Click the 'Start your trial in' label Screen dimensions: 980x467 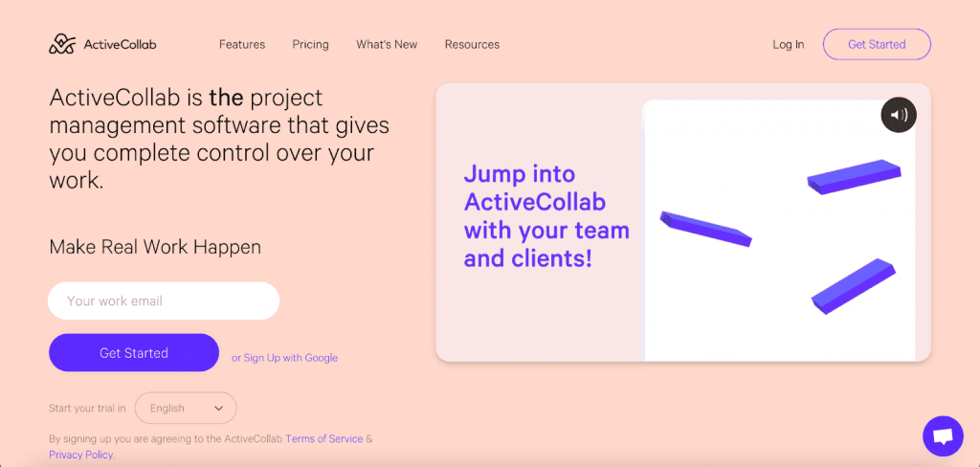tap(87, 409)
